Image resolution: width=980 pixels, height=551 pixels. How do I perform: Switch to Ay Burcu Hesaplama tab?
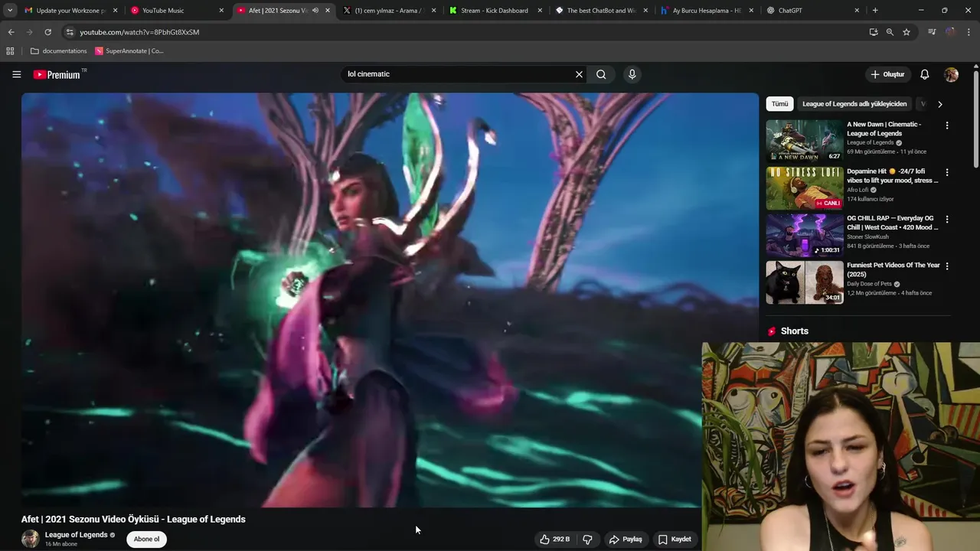pyautogui.click(x=707, y=11)
